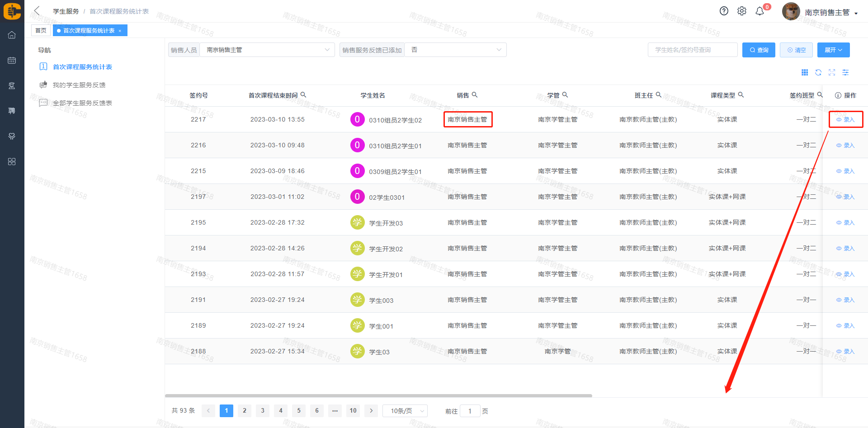Expand filters with the 展开 button
This screenshot has height=428, width=868.
833,50
